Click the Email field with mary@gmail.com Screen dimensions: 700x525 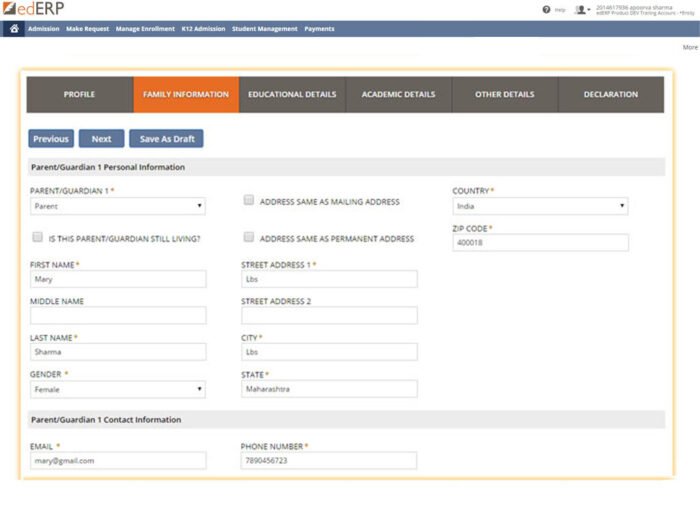click(x=118, y=461)
